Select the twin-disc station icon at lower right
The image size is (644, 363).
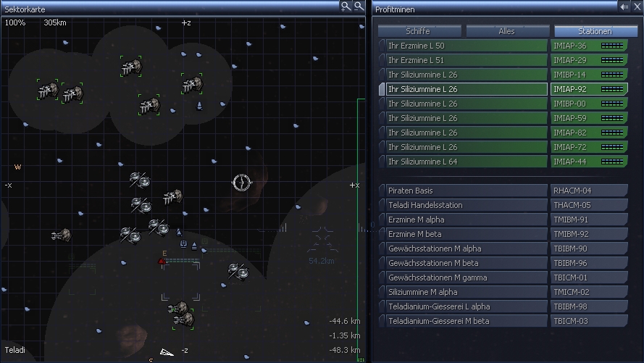click(238, 271)
